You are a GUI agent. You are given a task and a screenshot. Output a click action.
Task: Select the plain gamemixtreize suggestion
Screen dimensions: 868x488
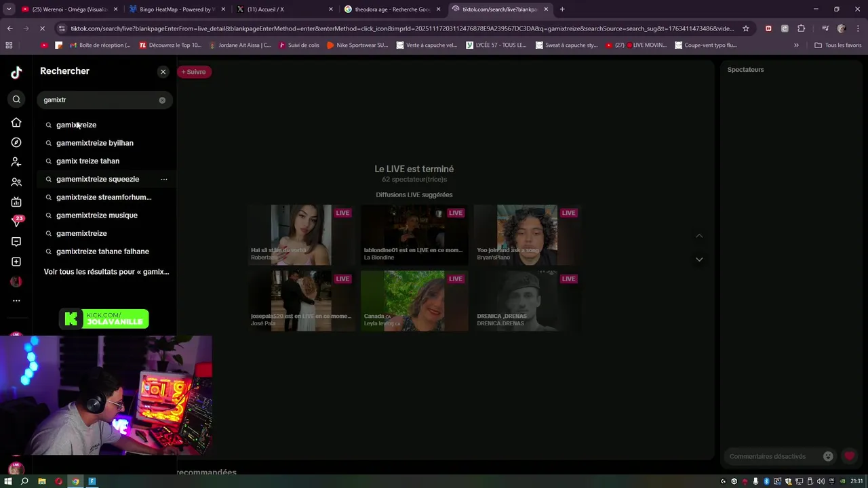click(81, 233)
